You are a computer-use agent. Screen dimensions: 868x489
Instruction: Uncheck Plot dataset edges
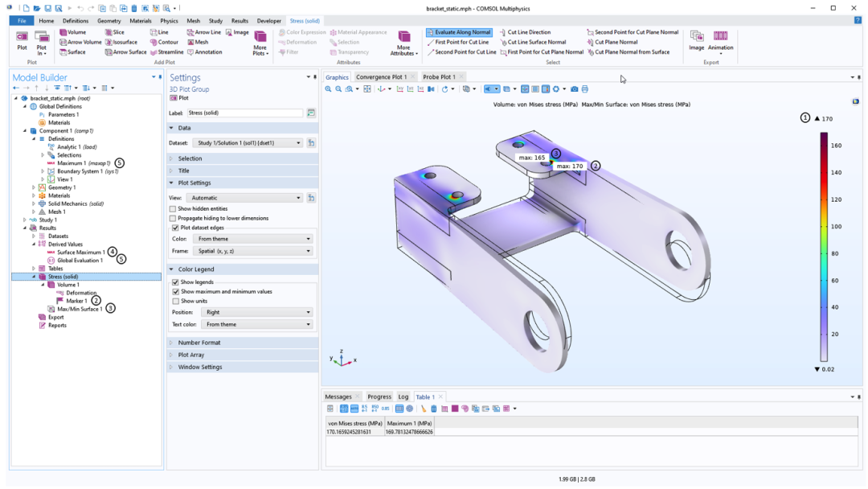pos(175,228)
